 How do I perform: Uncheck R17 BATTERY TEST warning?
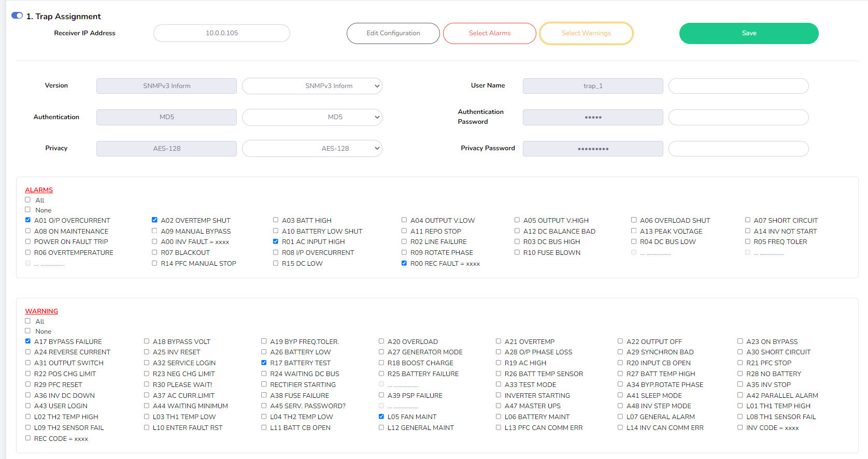[264, 362]
